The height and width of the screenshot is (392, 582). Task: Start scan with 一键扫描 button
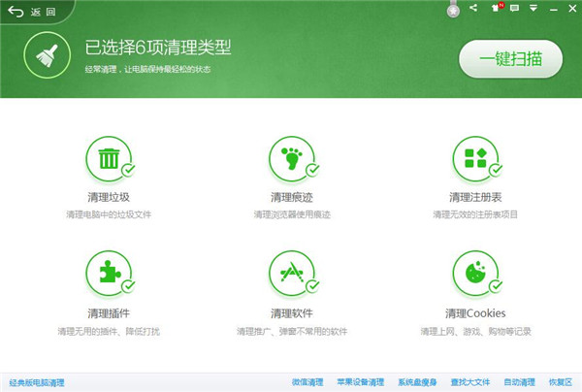[510, 58]
